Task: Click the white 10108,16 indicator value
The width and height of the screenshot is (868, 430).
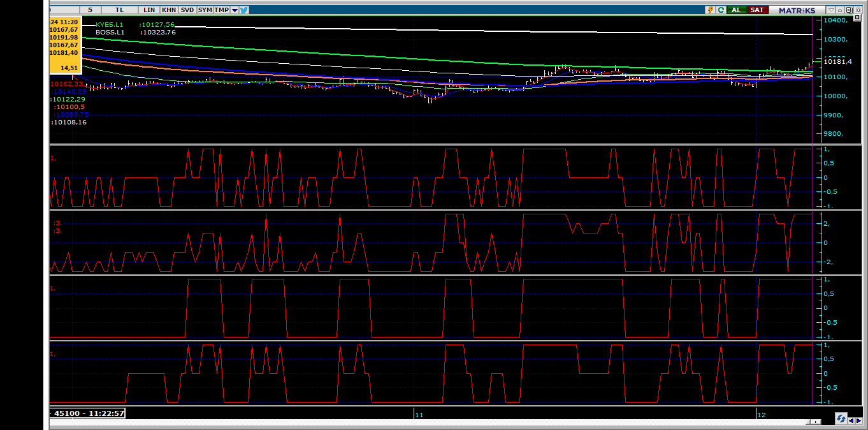Action: tap(69, 122)
